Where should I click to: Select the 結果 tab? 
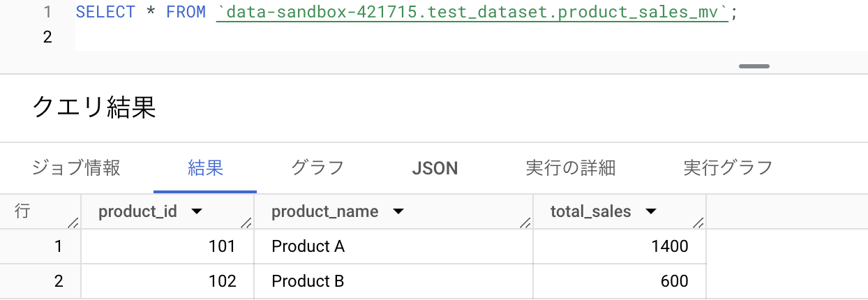tap(205, 168)
